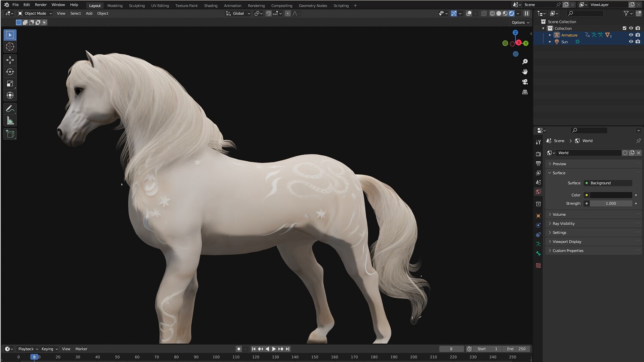Open the viewport Add menu
Image resolution: width=644 pixels, height=362 pixels.
tap(89, 13)
